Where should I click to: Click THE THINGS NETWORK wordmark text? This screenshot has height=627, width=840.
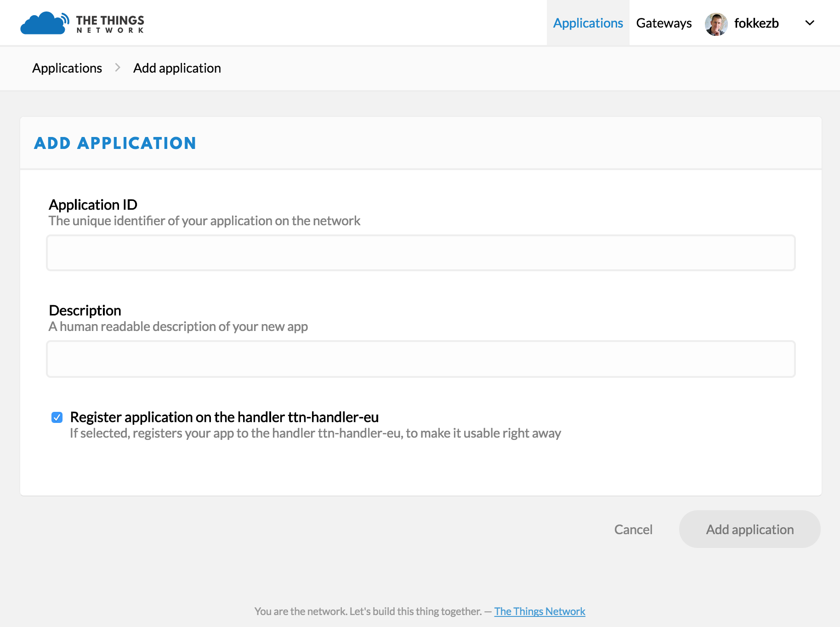(x=110, y=24)
